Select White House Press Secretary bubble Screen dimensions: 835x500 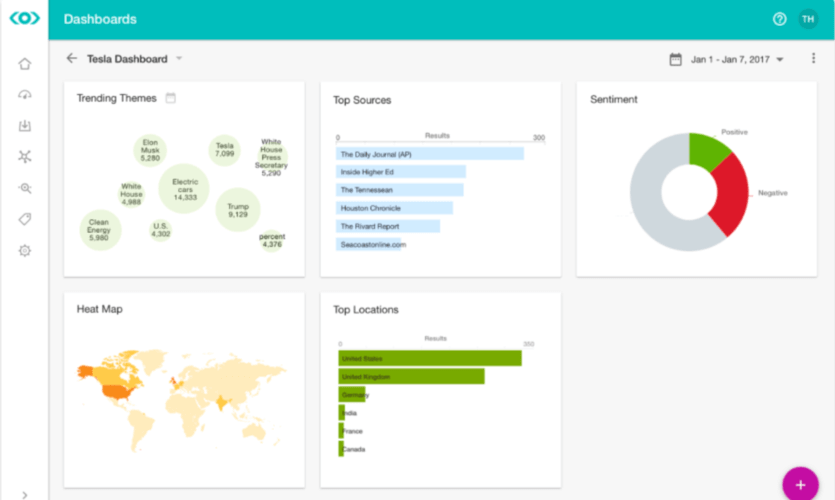click(x=271, y=157)
